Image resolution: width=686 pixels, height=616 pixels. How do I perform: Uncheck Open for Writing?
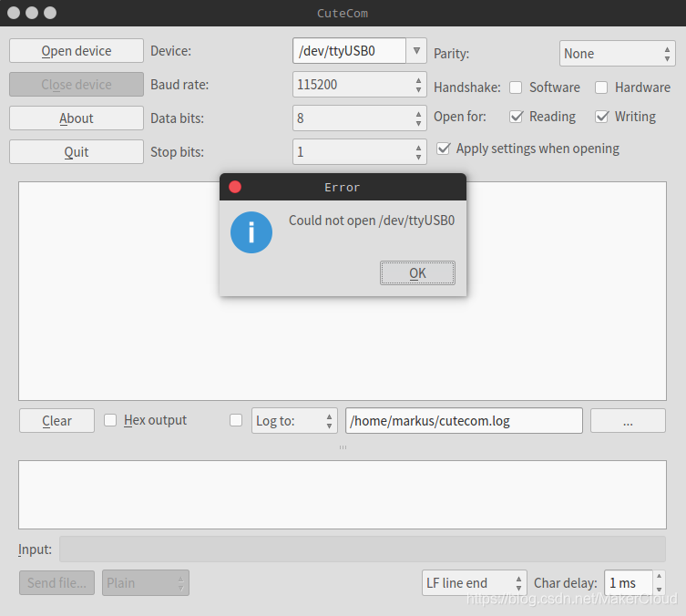pyautogui.click(x=602, y=117)
